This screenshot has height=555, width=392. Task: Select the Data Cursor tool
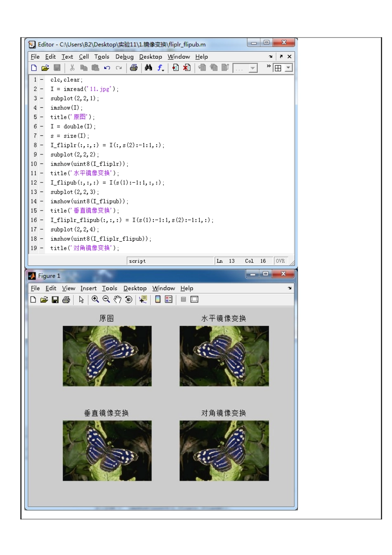pos(143,300)
